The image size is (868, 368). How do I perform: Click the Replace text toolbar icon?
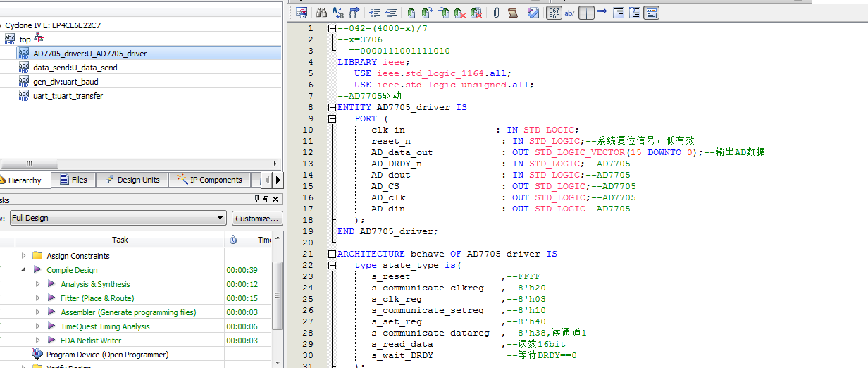pyautogui.click(x=337, y=13)
